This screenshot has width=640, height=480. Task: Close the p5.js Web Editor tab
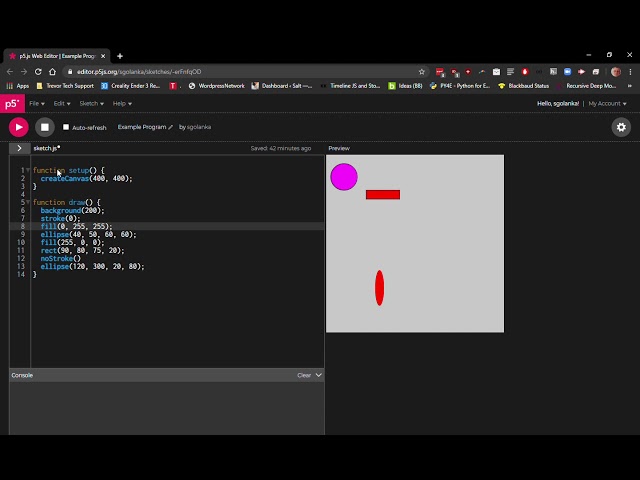click(103, 56)
